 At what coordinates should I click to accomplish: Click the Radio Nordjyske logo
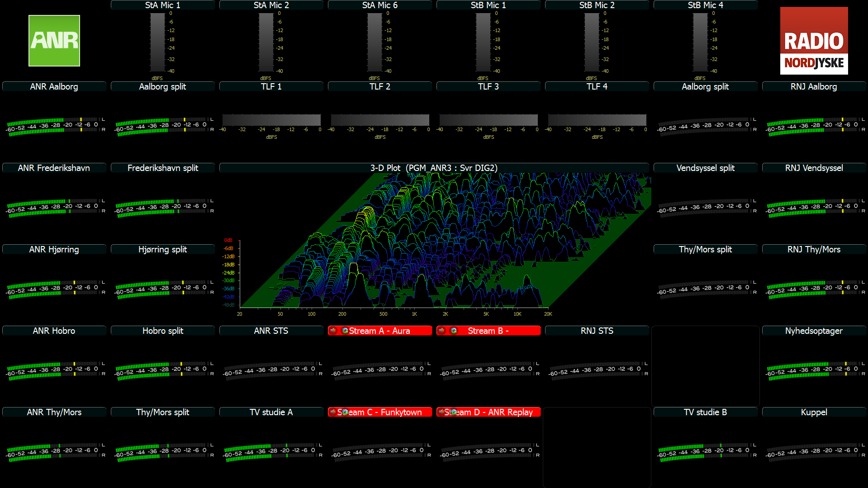click(814, 41)
